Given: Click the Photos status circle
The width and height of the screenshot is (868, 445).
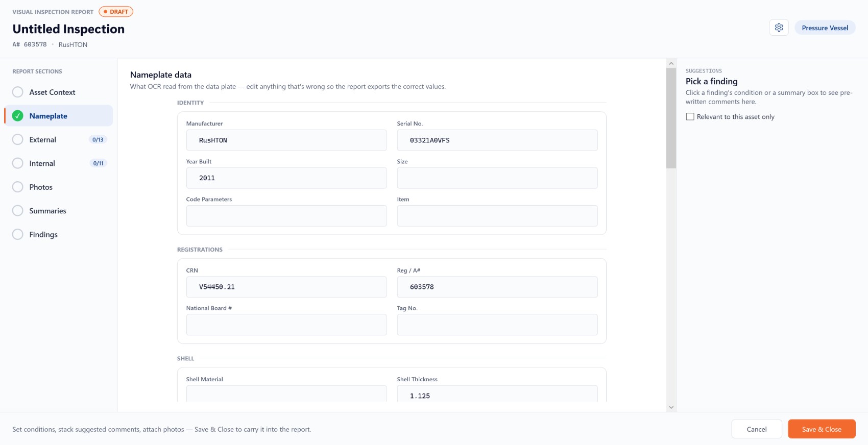Looking at the screenshot, I should [18, 187].
